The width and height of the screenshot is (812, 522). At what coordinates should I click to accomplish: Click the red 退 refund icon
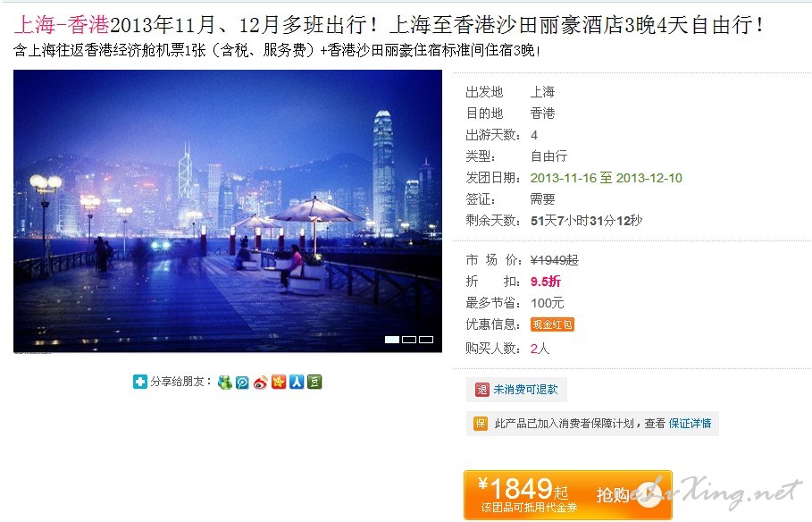click(482, 390)
